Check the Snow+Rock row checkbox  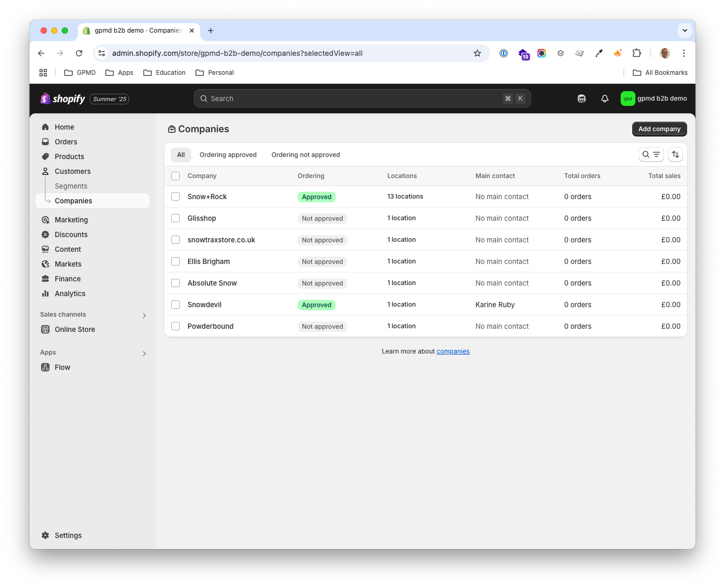175,197
